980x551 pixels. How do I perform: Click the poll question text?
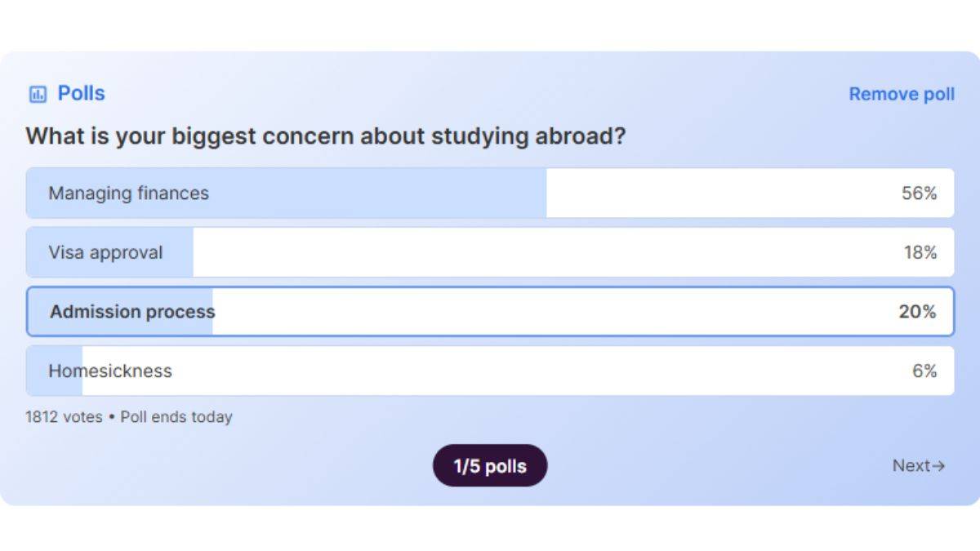coord(327,136)
